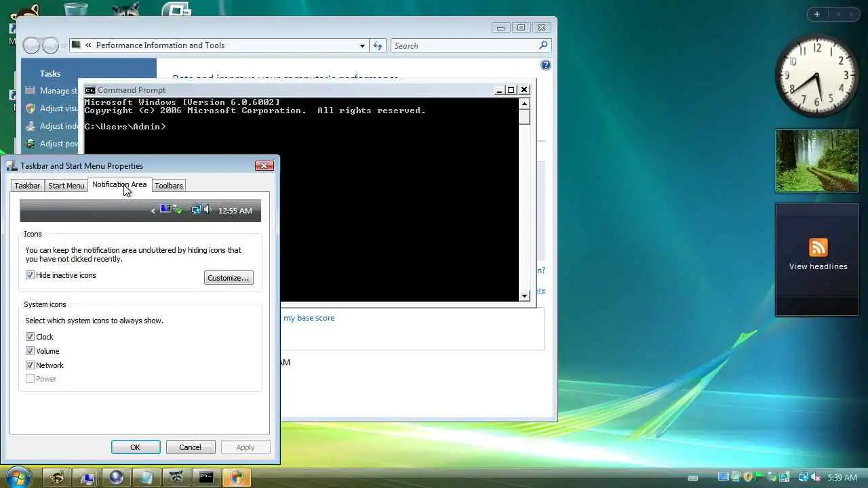Screen dimensions: 868x488
Task: Click the my base score link
Action: (309, 318)
